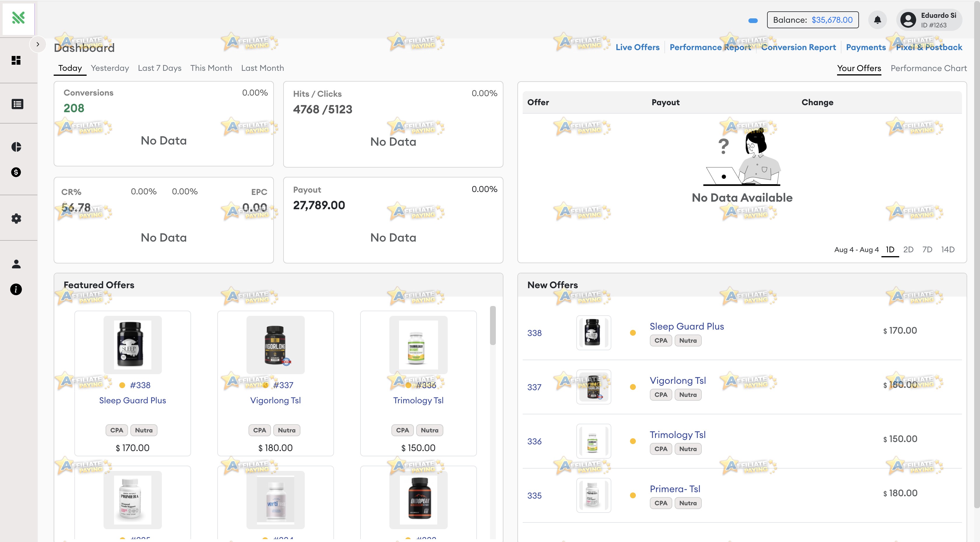
Task: Open the dashboard grid icon in sidebar
Action: point(16,60)
